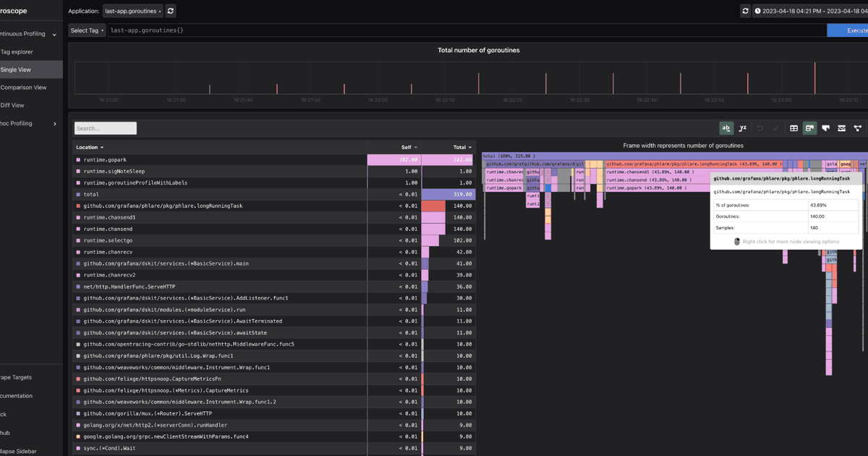Screen dimensions: 868x456
Task: Open the application dropdown last-app.goroutines
Action: click(133, 11)
